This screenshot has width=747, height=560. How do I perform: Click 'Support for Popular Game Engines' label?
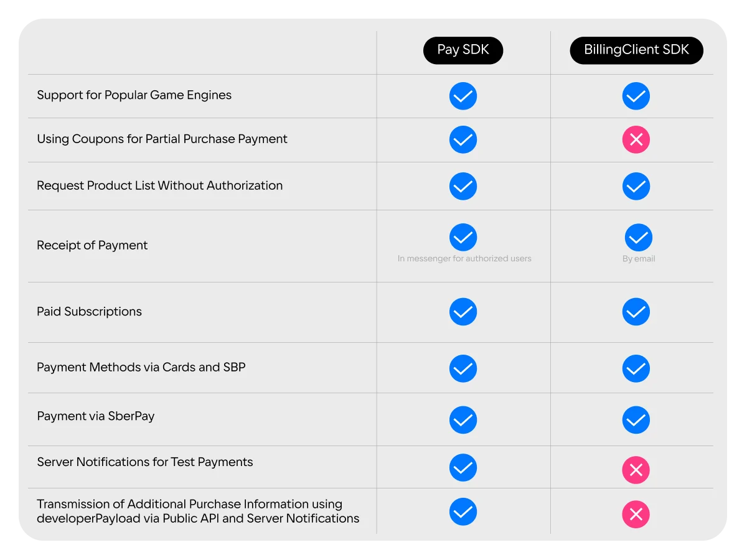point(134,95)
